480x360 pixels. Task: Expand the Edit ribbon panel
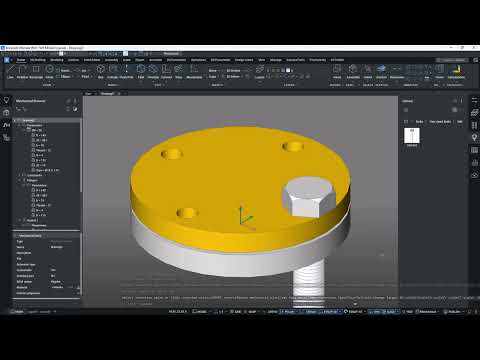click(x=158, y=85)
